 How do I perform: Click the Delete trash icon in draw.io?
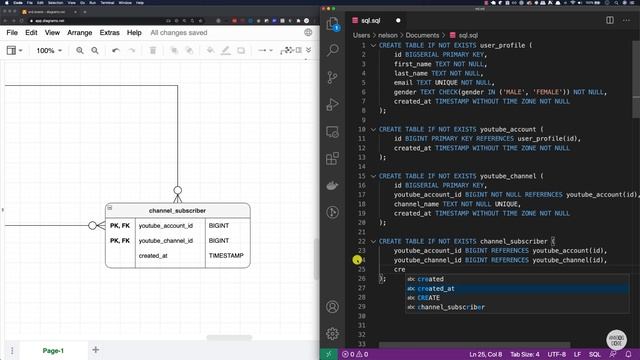tap(153, 50)
